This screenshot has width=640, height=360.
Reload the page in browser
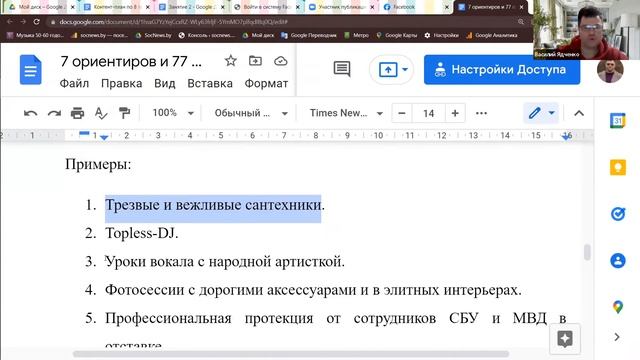36,22
